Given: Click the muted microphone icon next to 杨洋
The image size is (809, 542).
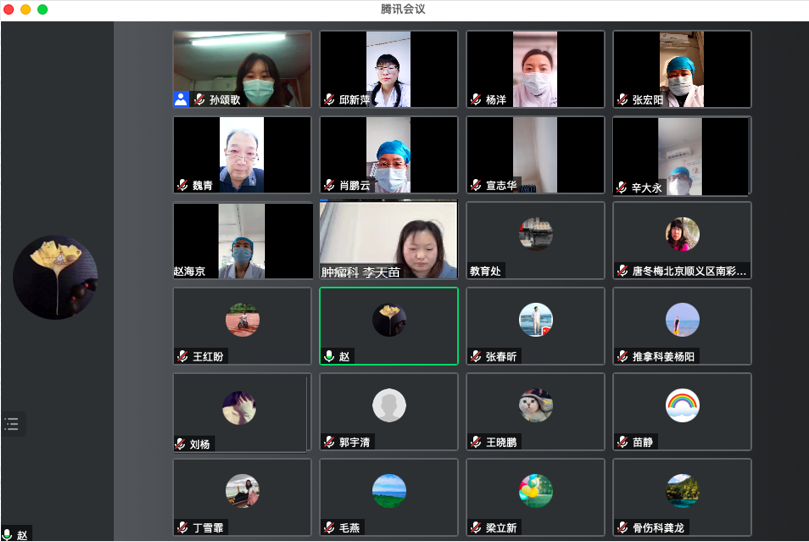Looking at the screenshot, I should (476, 100).
